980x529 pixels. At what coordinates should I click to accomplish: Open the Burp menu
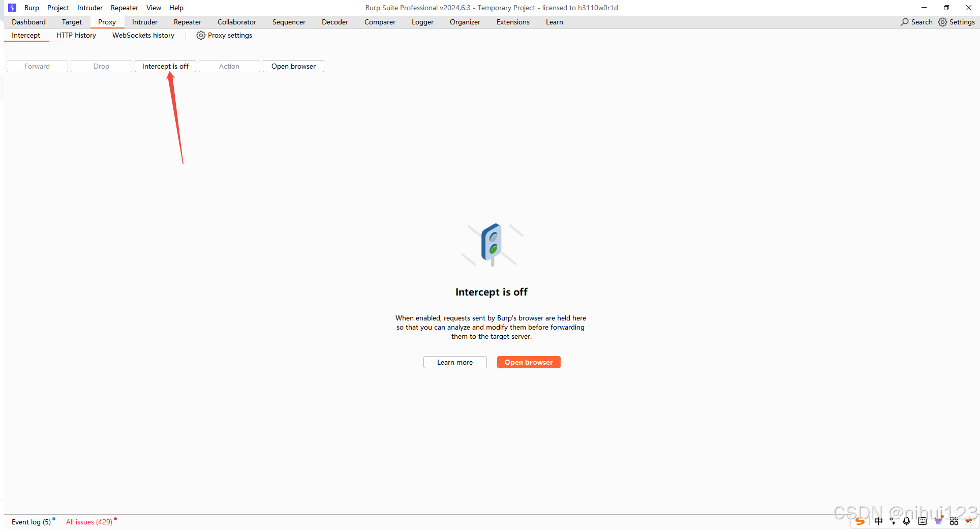pyautogui.click(x=32, y=8)
